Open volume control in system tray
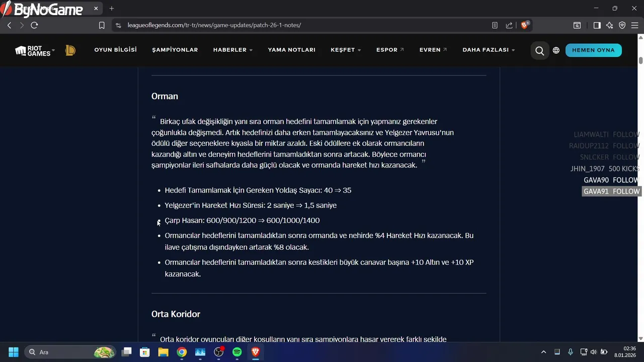 [593, 352]
